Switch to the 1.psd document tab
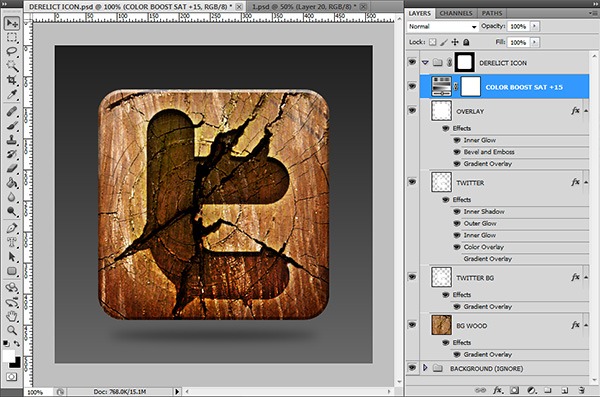600x397 pixels. pos(303,7)
